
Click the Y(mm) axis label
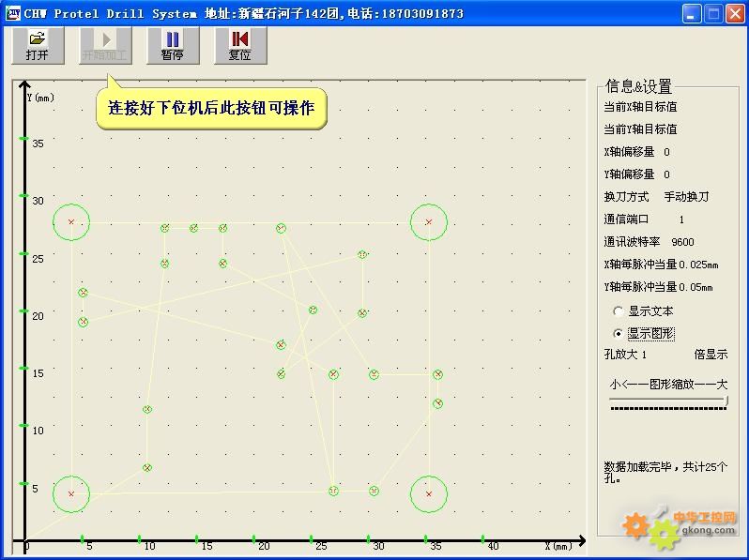click(x=40, y=98)
